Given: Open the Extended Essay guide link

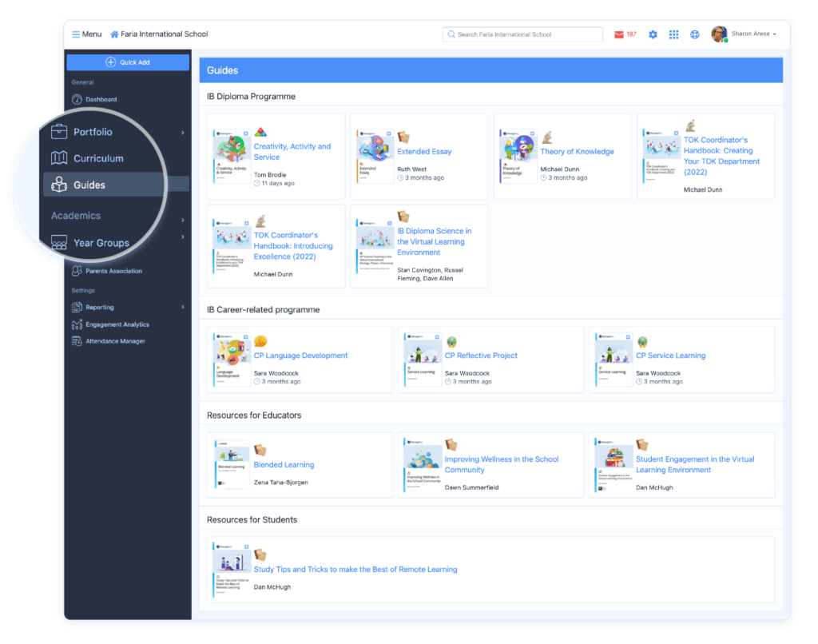Looking at the screenshot, I should pyautogui.click(x=424, y=151).
